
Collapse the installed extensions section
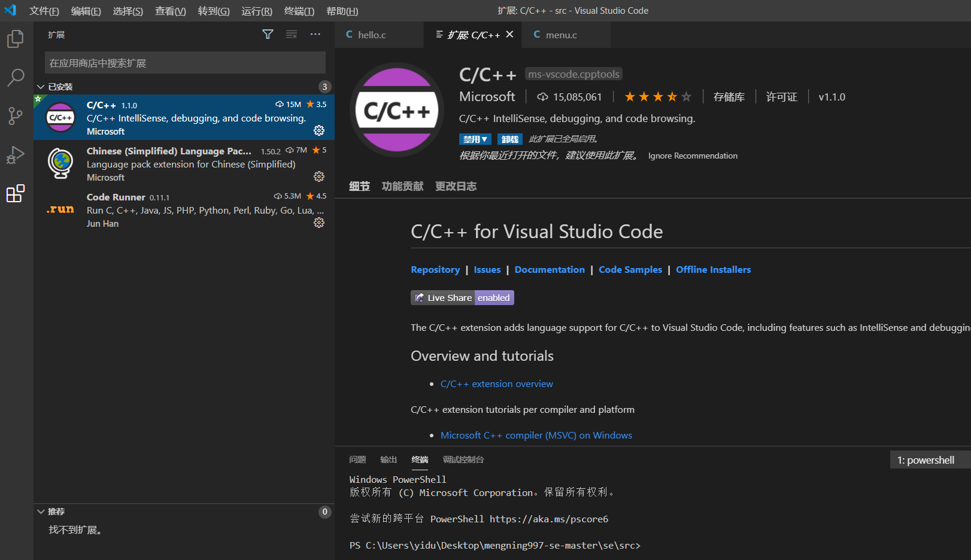tap(41, 87)
